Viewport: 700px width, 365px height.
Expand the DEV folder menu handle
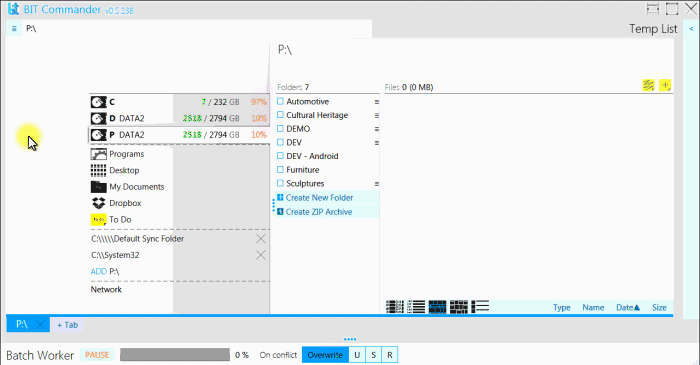click(377, 143)
